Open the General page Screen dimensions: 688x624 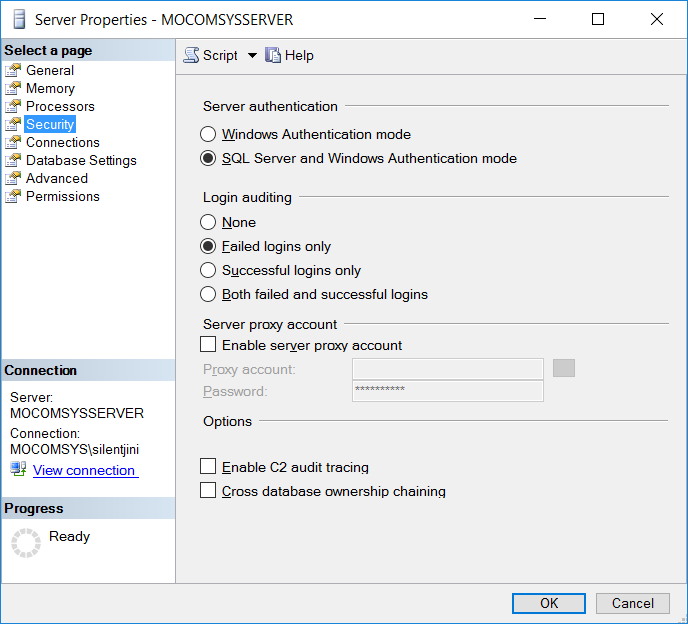pos(50,70)
